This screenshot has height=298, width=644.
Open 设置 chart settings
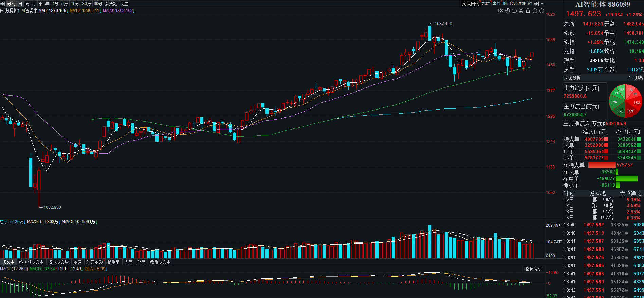(124, 4)
